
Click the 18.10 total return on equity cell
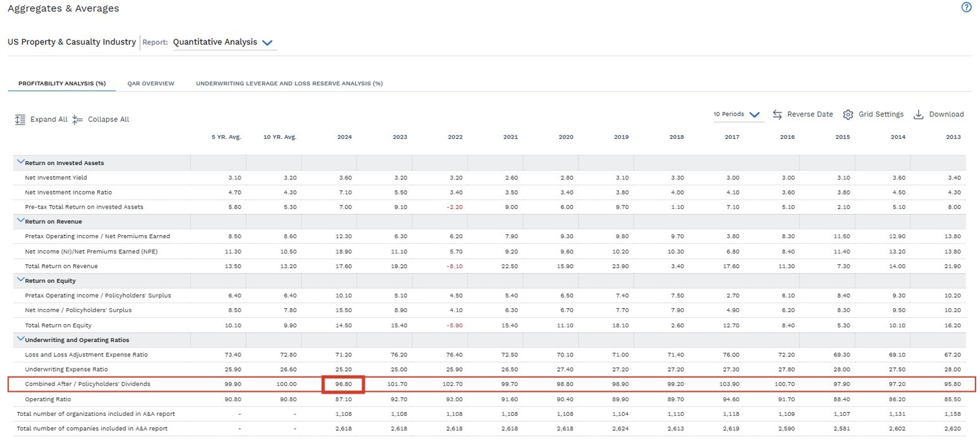(x=621, y=325)
